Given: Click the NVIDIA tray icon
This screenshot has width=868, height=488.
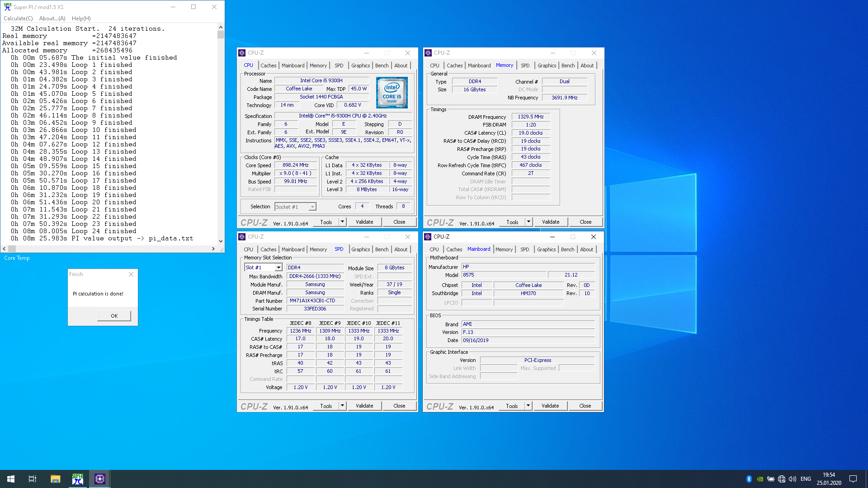Looking at the screenshot, I should (760, 479).
